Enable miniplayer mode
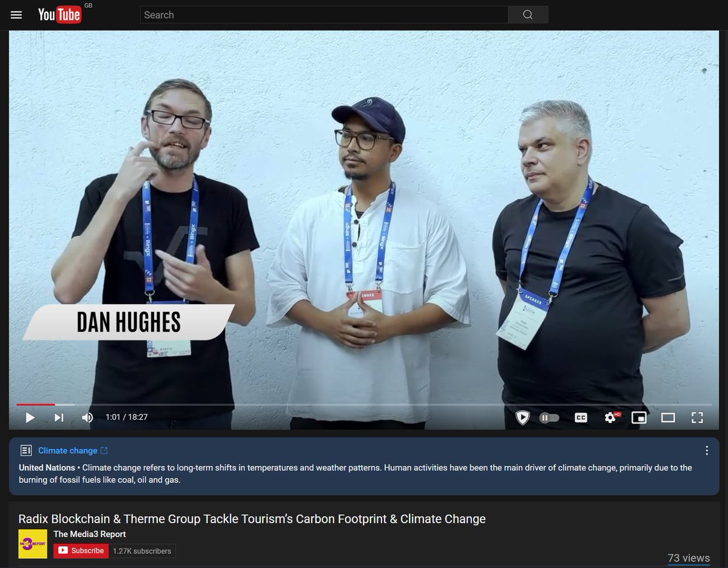The width and height of the screenshot is (728, 568). pos(639,417)
